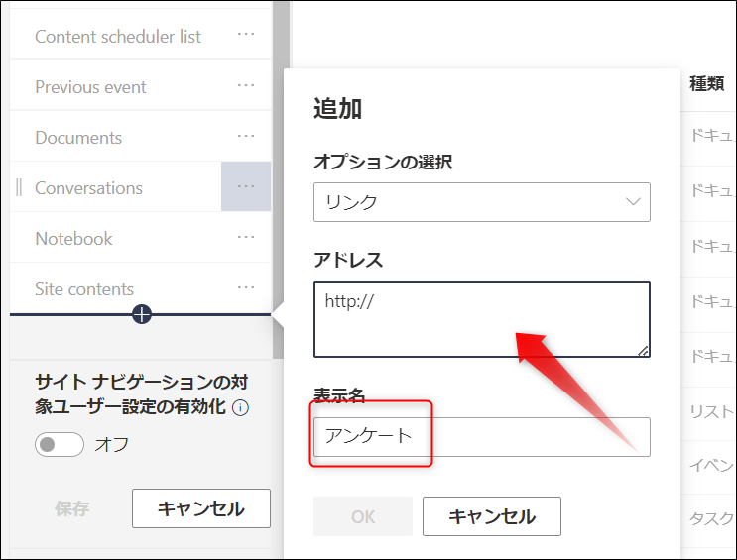Click the 種類 column header
The width and height of the screenshot is (737, 560).
click(x=706, y=83)
